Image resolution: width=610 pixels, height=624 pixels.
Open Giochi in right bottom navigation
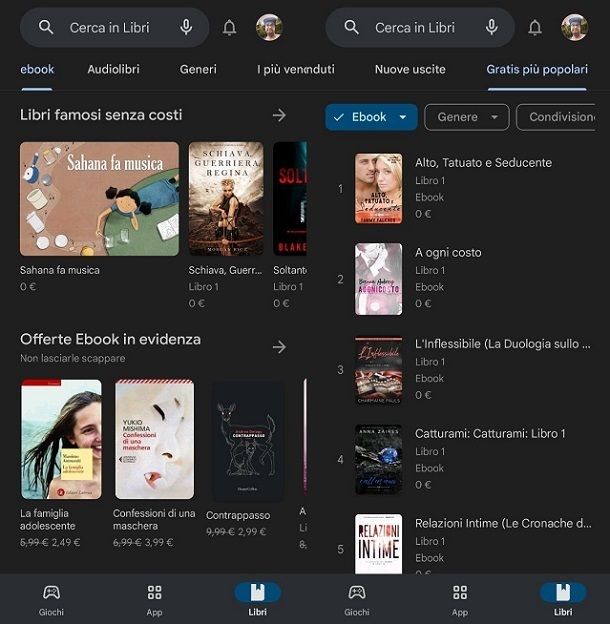[x=357, y=599]
